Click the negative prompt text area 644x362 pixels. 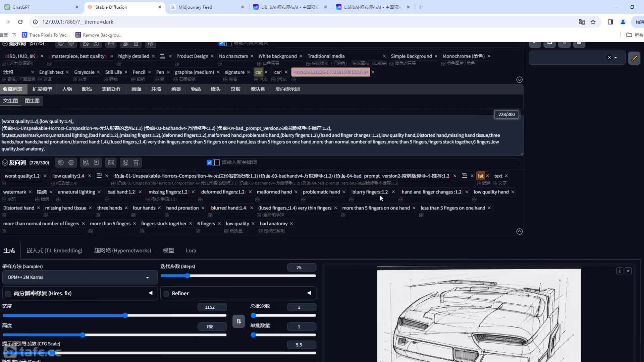pos(261,135)
